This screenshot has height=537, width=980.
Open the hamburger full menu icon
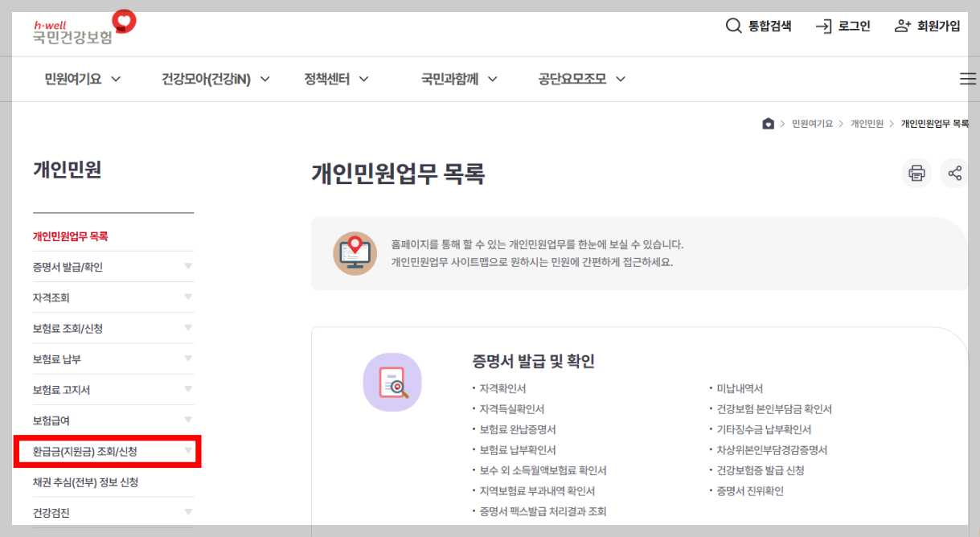point(968,79)
